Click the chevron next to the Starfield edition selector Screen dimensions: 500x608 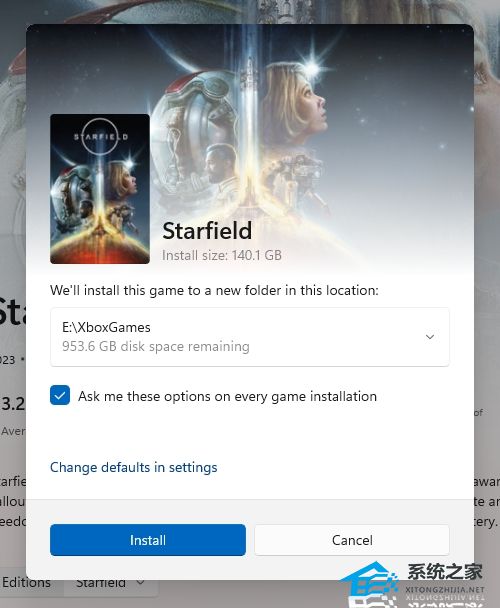141,583
